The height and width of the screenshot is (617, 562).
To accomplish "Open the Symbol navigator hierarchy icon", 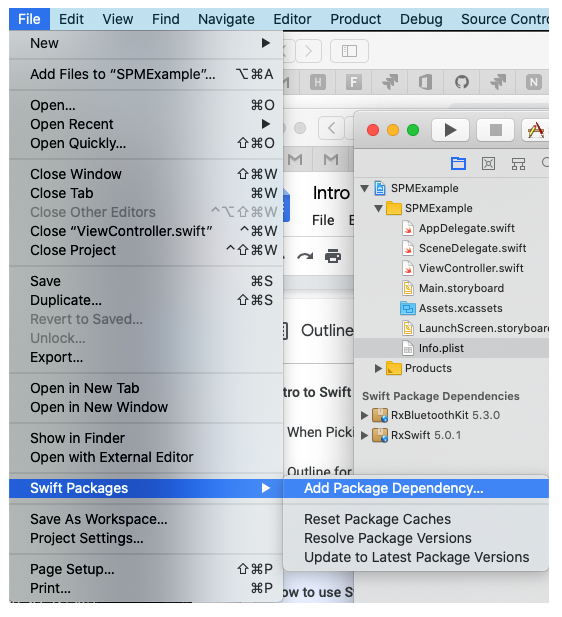I will pos(518,163).
